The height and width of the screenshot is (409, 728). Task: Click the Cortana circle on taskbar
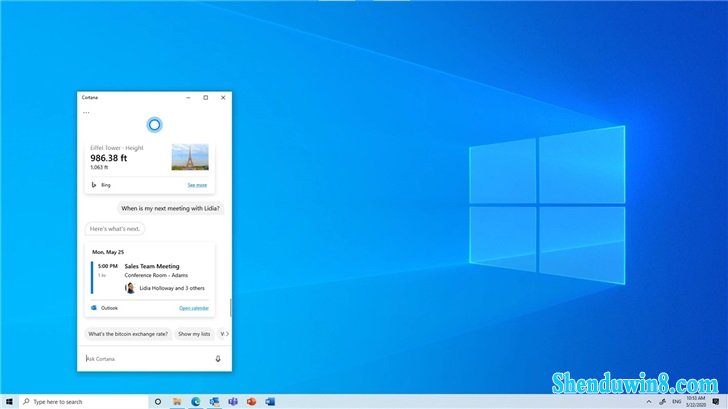pyautogui.click(x=158, y=402)
